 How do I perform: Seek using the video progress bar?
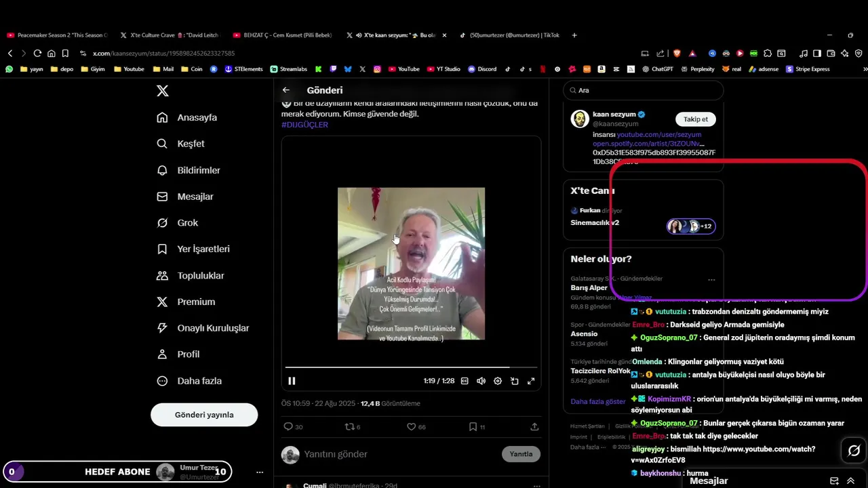click(411, 367)
